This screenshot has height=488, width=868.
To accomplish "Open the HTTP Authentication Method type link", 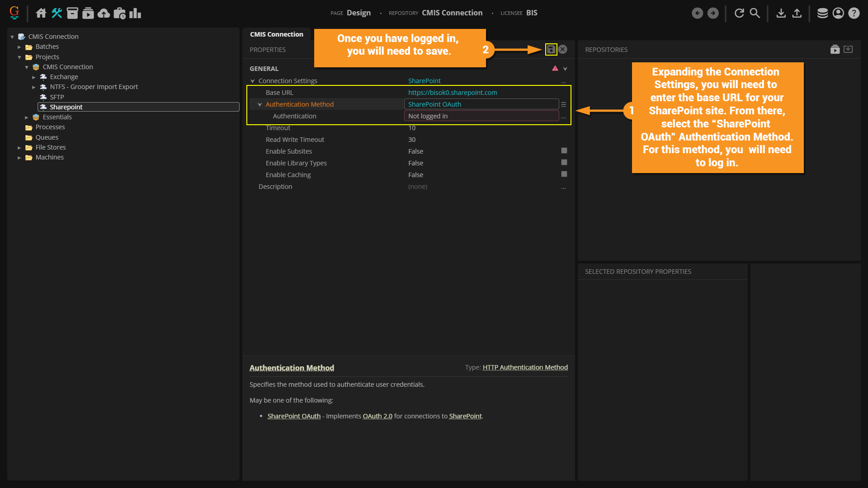I will tap(525, 367).
